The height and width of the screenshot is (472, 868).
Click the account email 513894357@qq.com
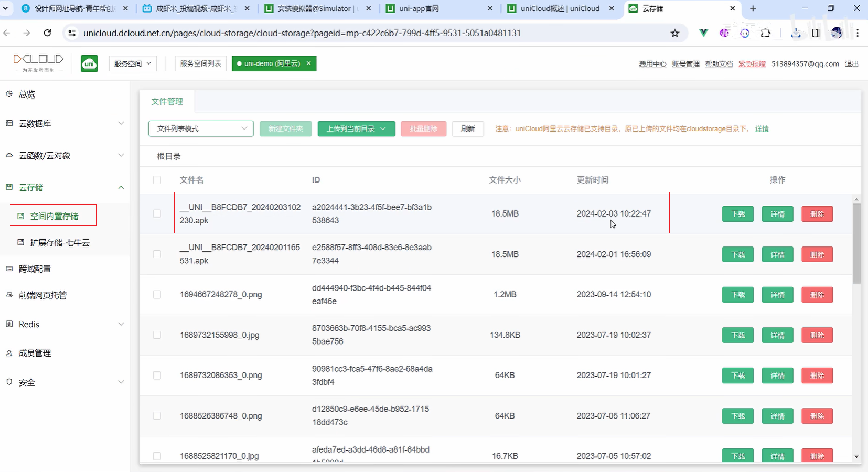805,64
